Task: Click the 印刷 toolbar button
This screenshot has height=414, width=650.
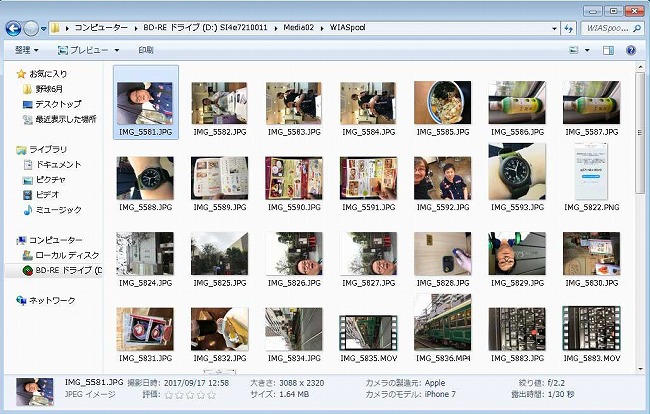Action: click(146, 49)
